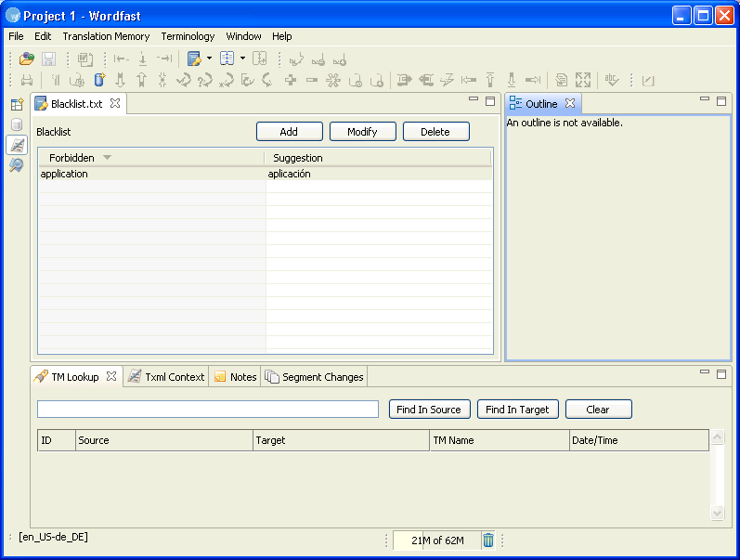Open the Terminology menu
Viewport: 740px width, 560px height.
point(188,36)
